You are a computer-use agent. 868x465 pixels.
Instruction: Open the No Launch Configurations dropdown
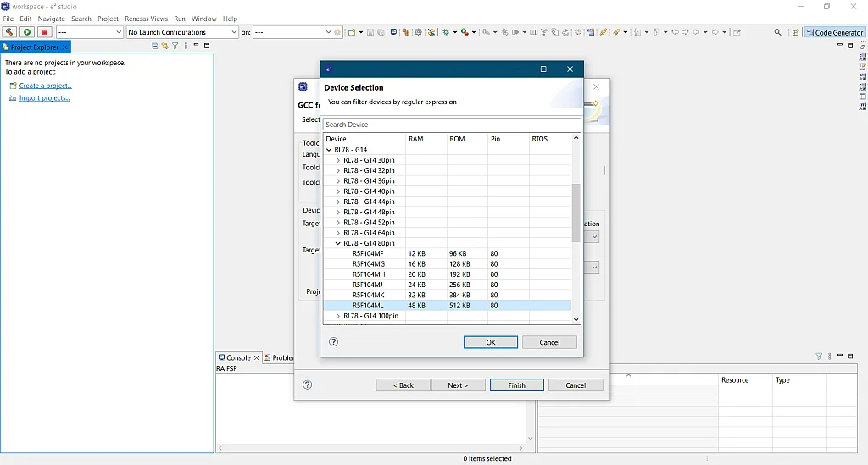click(x=182, y=32)
